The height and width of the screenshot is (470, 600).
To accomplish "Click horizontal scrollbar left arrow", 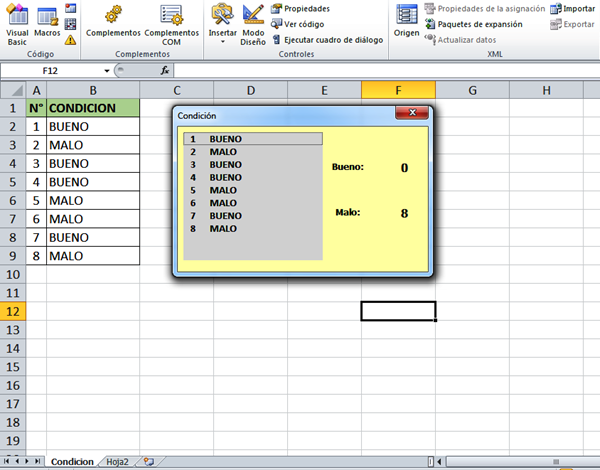I will [x=439, y=462].
